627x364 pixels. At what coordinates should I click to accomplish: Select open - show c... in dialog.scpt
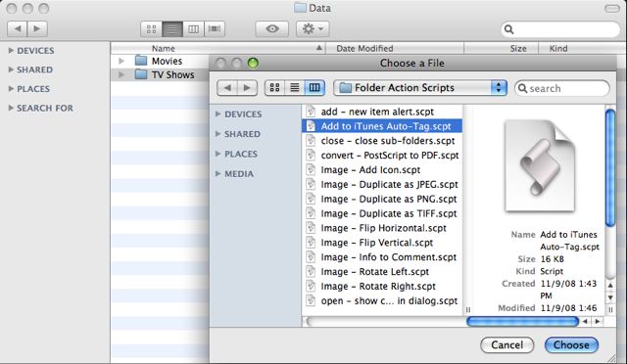coord(382,300)
